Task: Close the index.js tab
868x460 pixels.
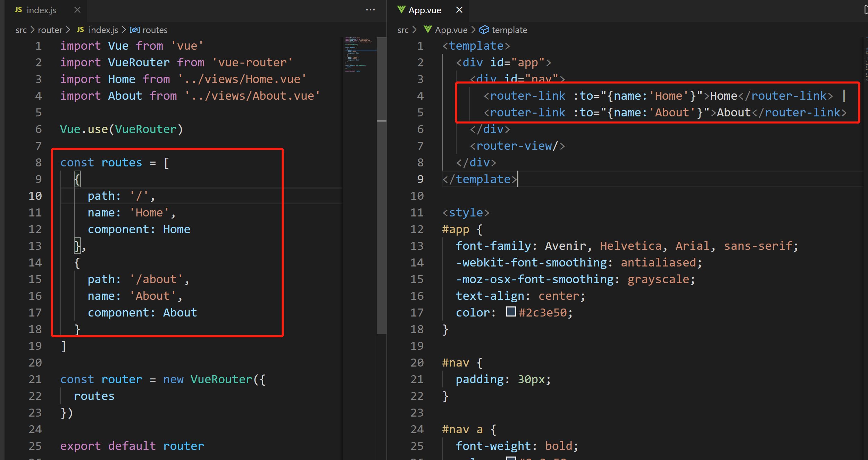Action: point(77,10)
